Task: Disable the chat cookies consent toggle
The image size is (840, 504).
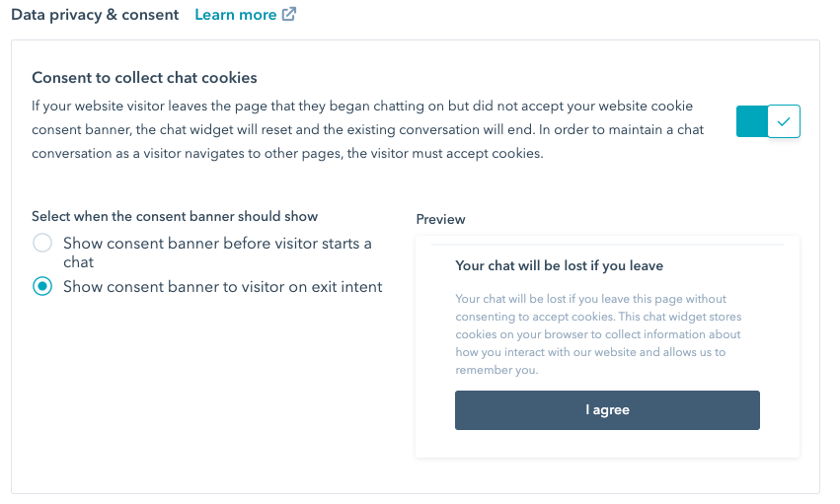Action: [x=768, y=121]
